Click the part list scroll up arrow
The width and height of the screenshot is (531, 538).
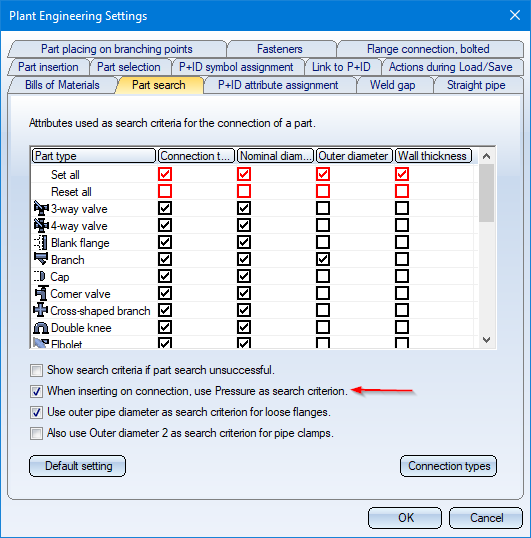(x=486, y=156)
